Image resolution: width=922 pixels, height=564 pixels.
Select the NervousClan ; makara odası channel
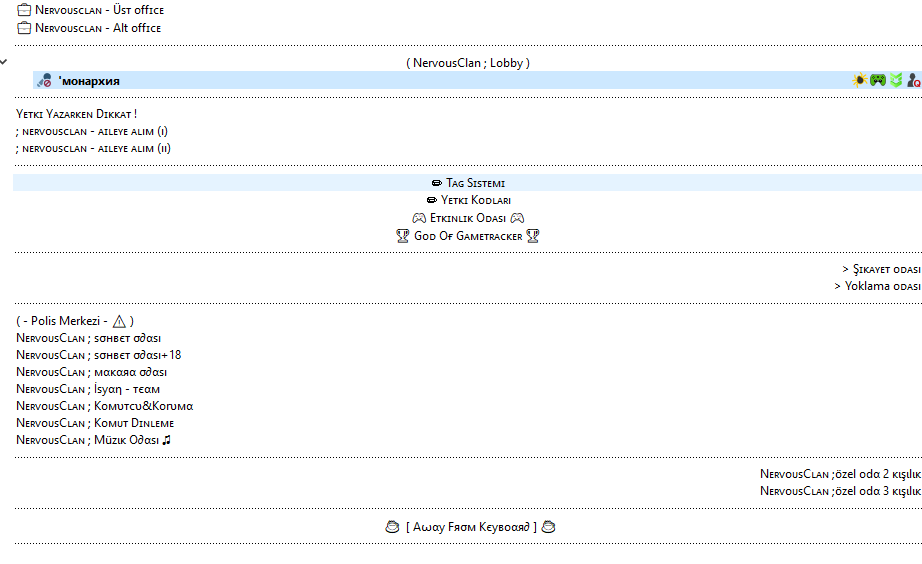pos(92,372)
